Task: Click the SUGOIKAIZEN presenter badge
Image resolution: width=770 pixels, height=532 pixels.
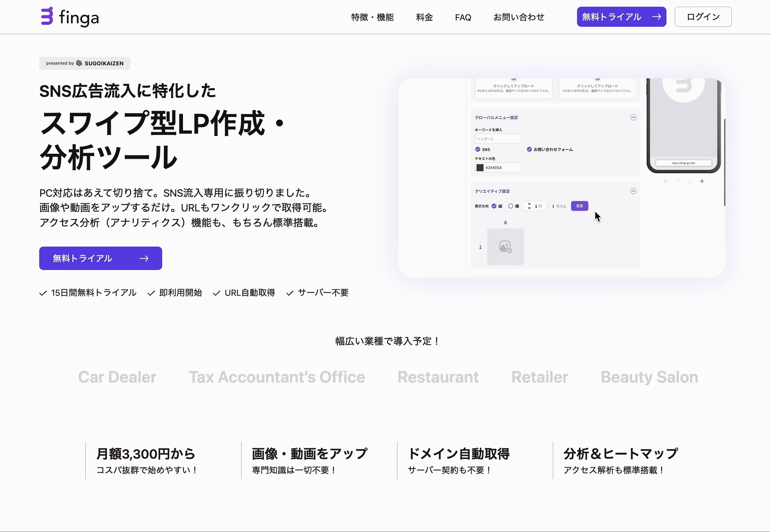Action: (85, 63)
